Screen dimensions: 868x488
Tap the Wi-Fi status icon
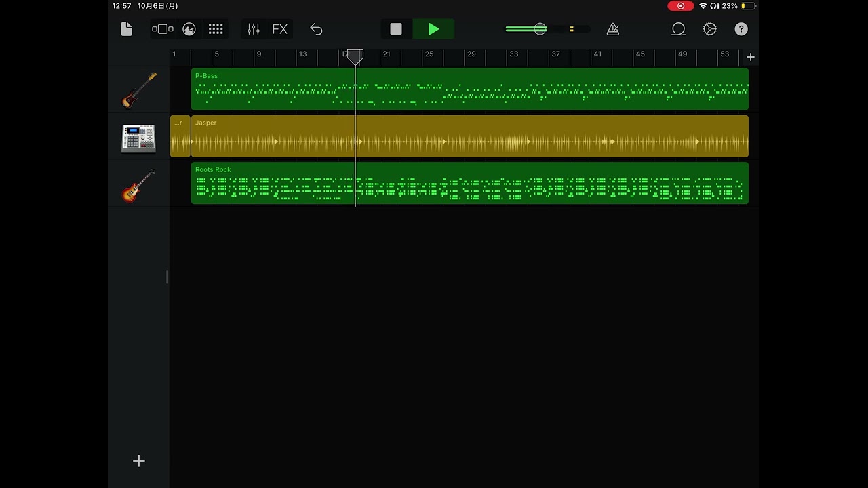click(703, 6)
